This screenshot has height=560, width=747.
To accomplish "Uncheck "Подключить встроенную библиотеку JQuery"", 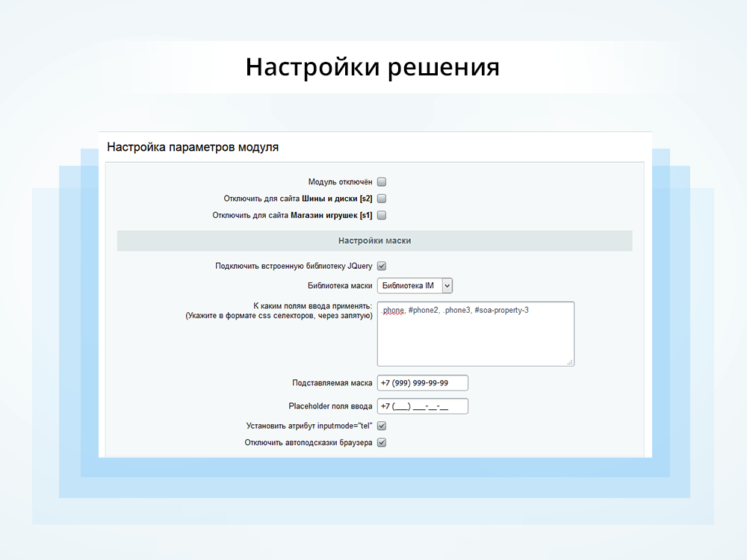I will pos(381,265).
